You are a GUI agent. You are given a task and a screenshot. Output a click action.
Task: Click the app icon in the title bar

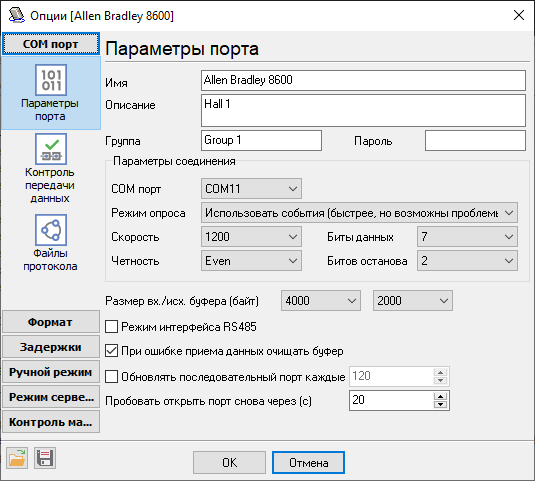pyautogui.click(x=16, y=15)
